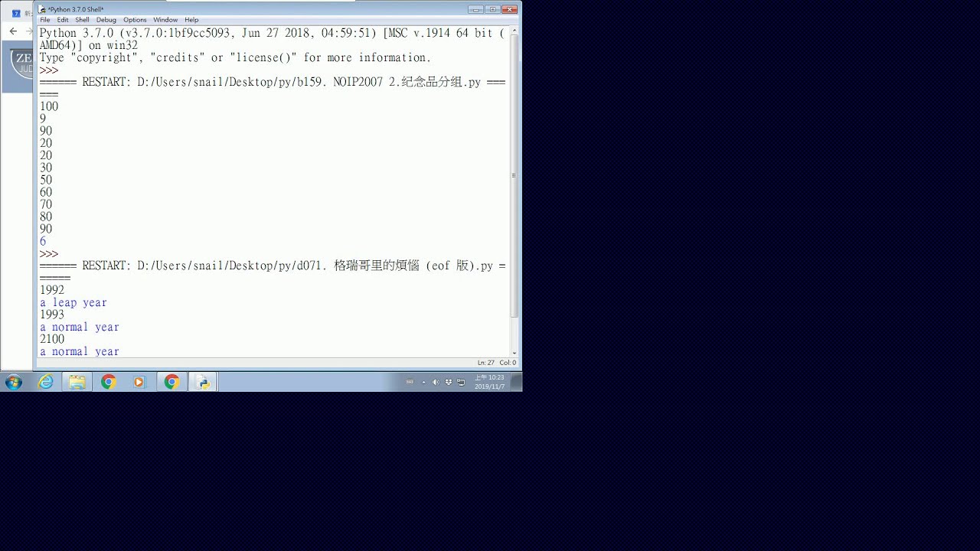This screenshot has height=551, width=980.
Task: Click the Python IDLE taskbar button
Action: tap(203, 382)
